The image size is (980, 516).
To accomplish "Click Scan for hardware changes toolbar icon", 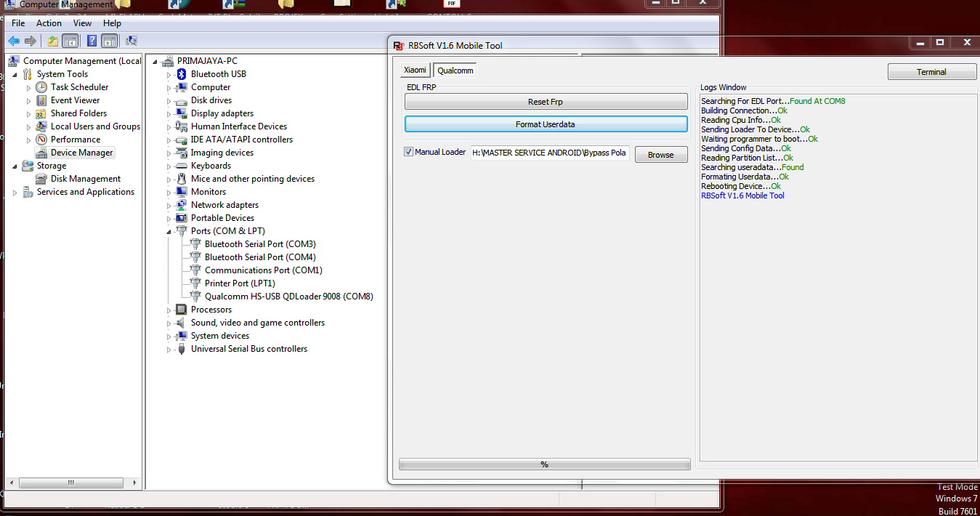I will 131,41.
